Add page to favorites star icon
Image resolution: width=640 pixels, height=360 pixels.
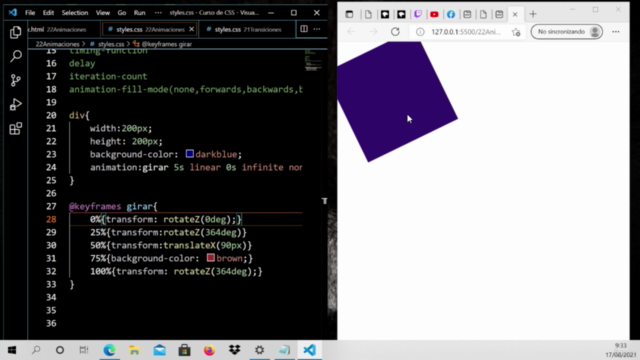[516, 32]
